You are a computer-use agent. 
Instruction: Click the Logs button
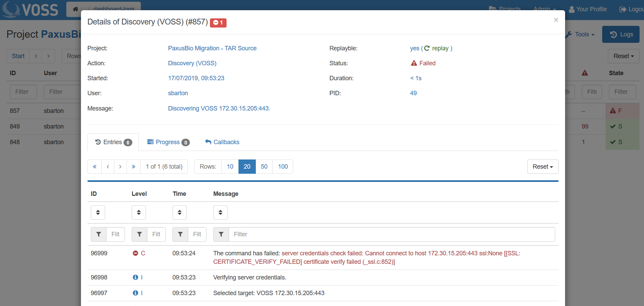[621, 34]
